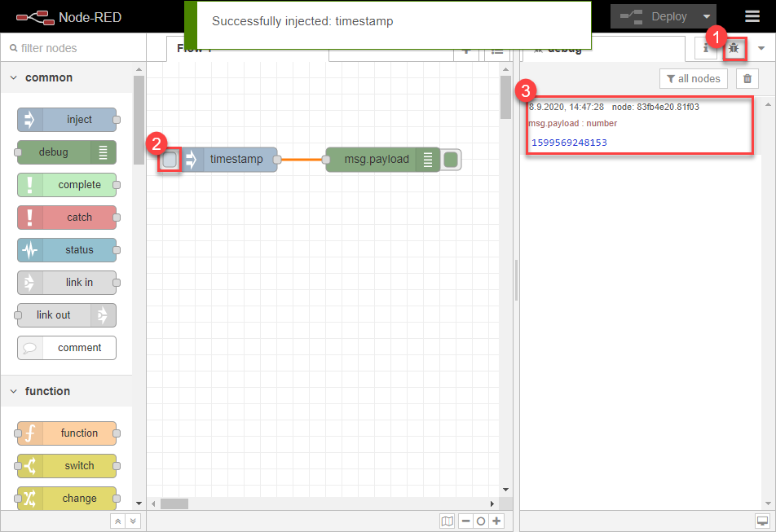Collapse the 'function' palette section
This screenshot has width=776, height=532.
[x=13, y=391]
